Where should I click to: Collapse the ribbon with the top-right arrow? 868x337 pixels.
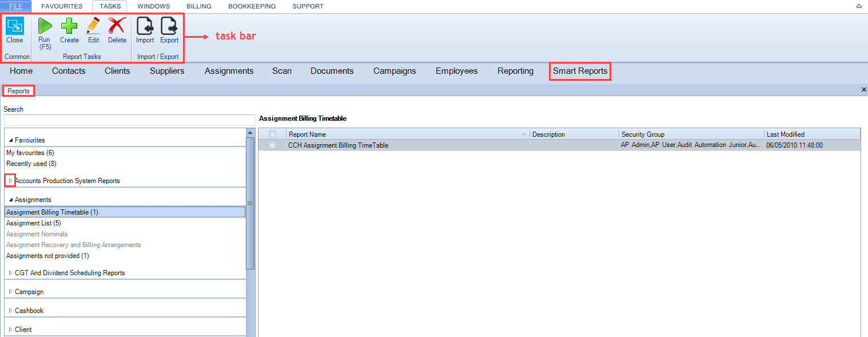[859, 6]
